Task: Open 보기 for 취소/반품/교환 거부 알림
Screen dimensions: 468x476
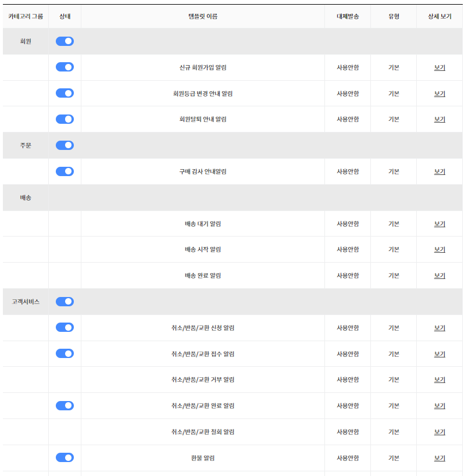Action: [x=440, y=380]
